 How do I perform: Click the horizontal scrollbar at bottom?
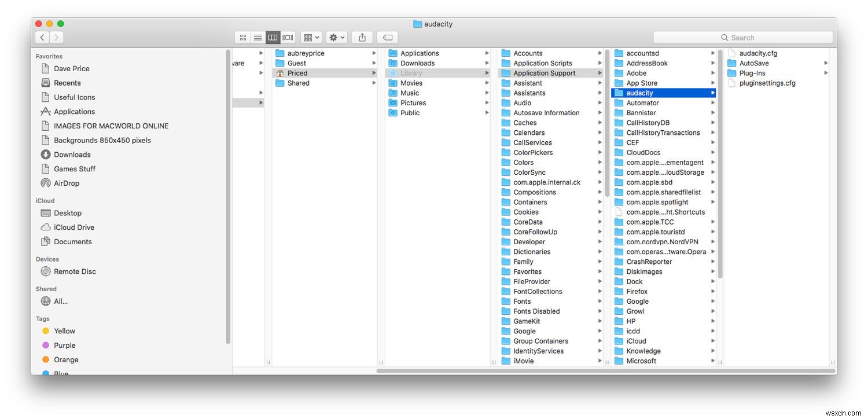coord(605,370)
